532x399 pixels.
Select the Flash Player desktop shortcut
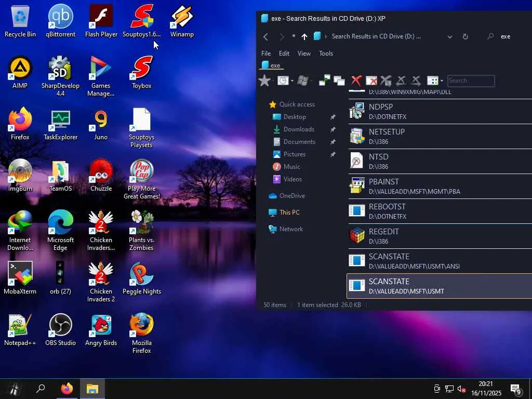101,21
